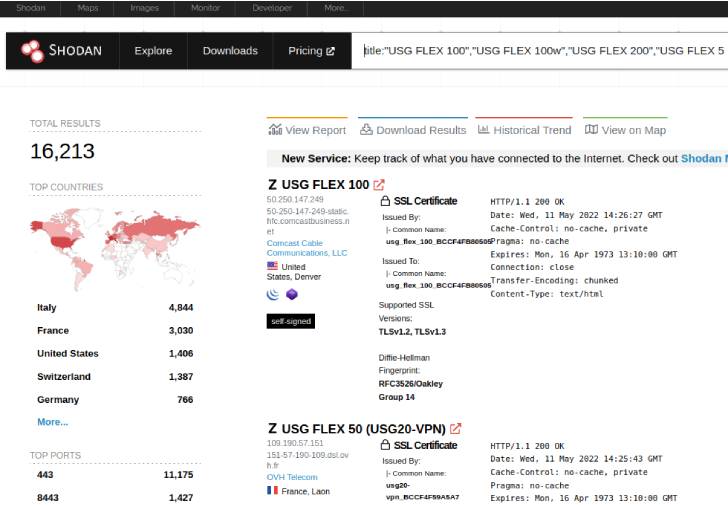
Task: Filter results by Germany
Action: (115, 399)
